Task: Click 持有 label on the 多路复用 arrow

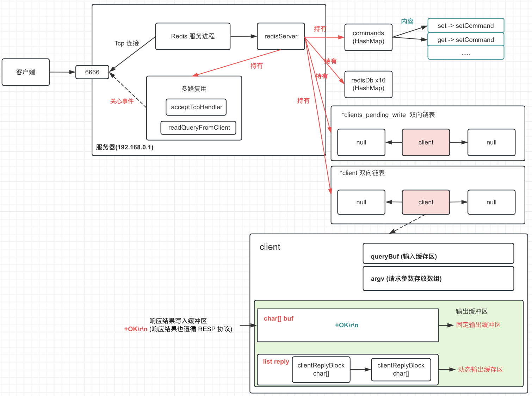Action: click(256, 66)
